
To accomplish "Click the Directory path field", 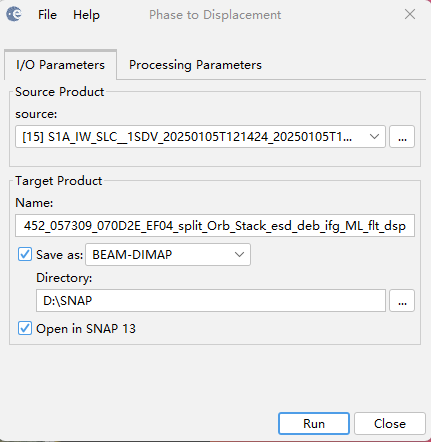I will [211, 301].
